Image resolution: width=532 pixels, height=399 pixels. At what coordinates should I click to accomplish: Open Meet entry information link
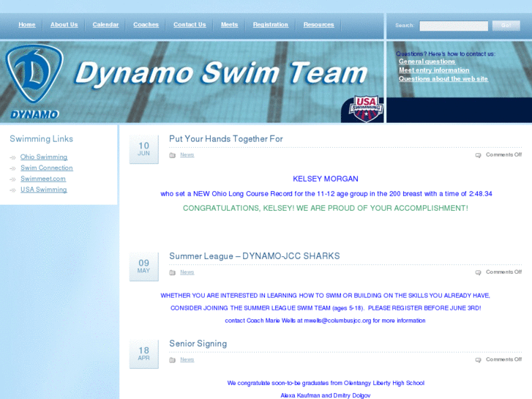[x=434, y=70]
